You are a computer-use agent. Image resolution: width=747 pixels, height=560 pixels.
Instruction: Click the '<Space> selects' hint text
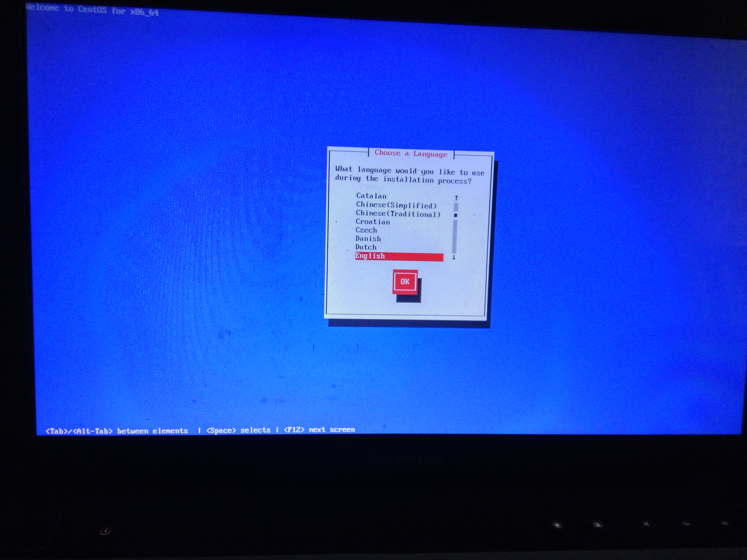pos(238,430)
